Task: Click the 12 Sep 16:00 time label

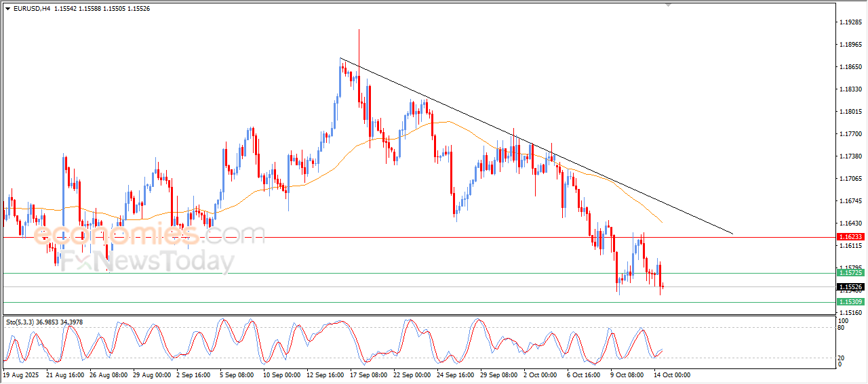Action: click(x=325, y=375)
